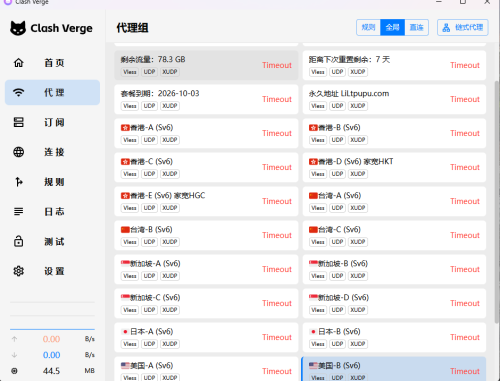The image size is (500, 381).
Task: Switch proxy mode to 直连 (Direct)
Action: coord(417,27)
